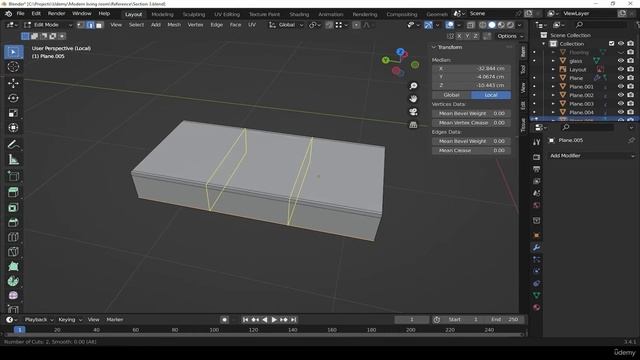
Task: Choose the Bevel tool
Action: point(13,222)
